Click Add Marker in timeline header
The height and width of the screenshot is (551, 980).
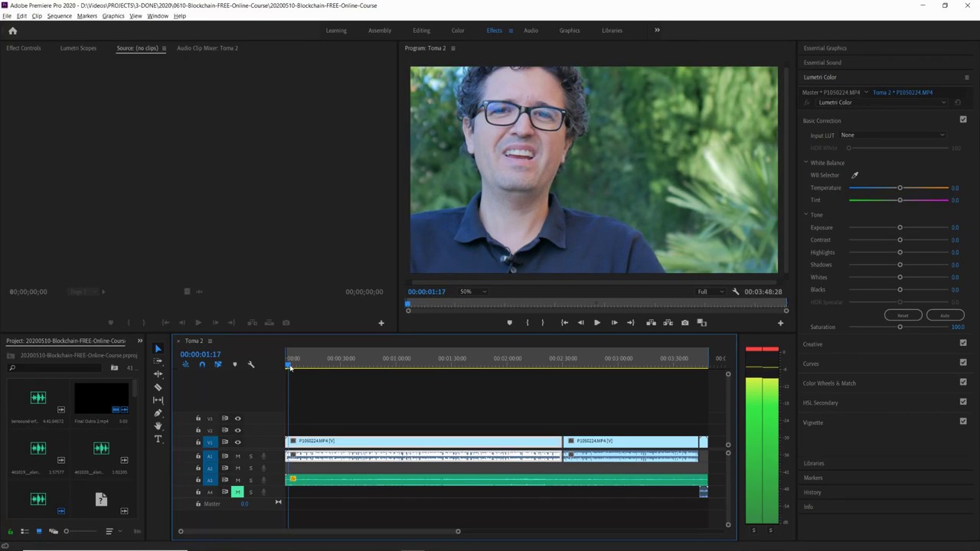point(234,364)
